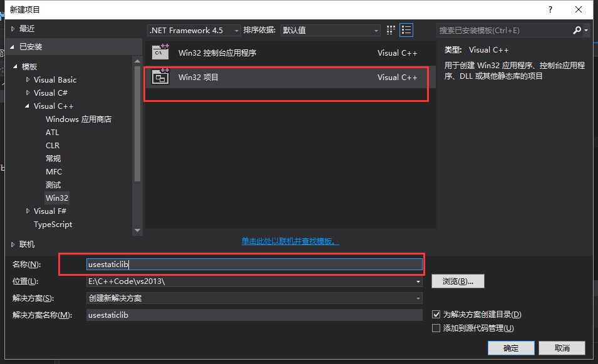Expand the Visual F# node
Viewport: 598px width, 364px height.
click(x=28, y=211)
